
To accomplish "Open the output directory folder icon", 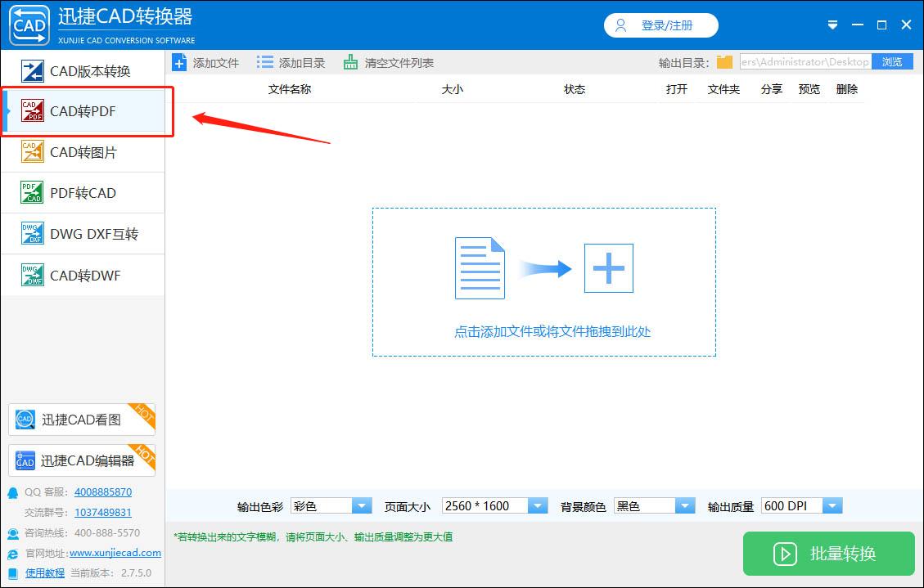I will [x=726, y=61].
